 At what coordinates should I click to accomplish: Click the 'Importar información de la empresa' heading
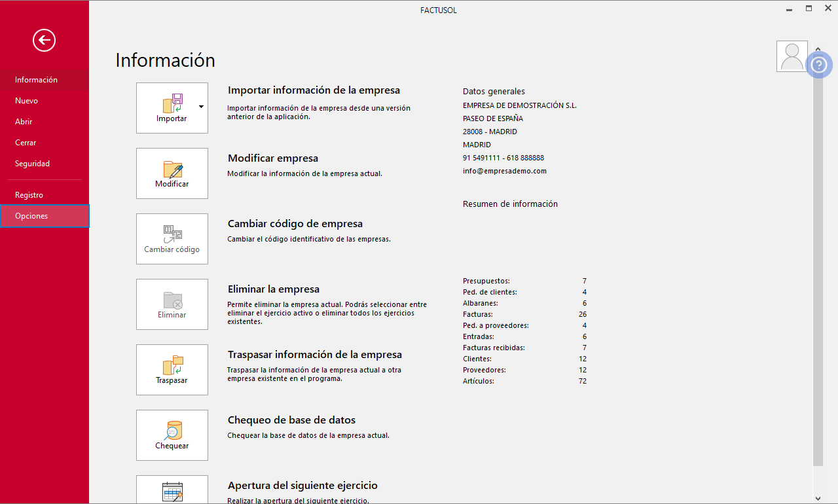tap(314, 90)
